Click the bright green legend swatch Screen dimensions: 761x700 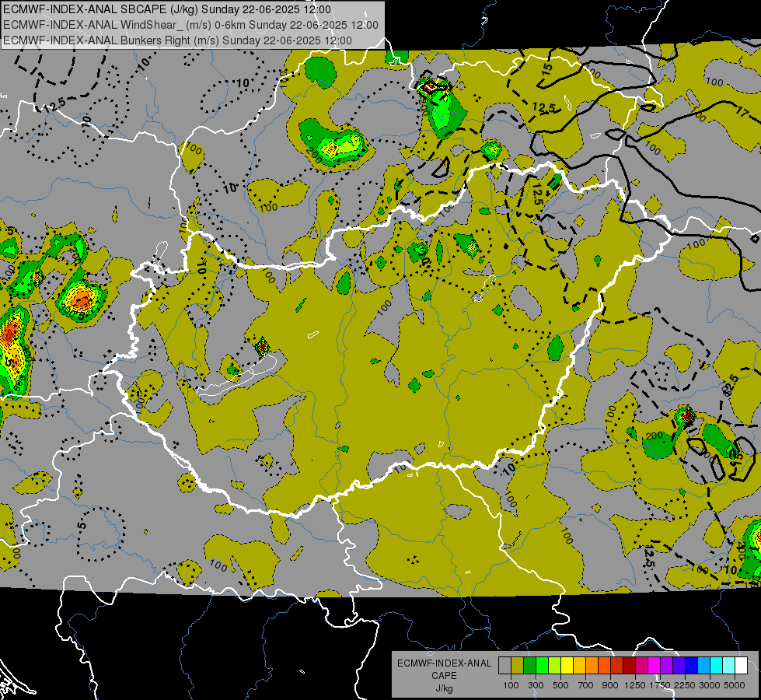point(542,665)
